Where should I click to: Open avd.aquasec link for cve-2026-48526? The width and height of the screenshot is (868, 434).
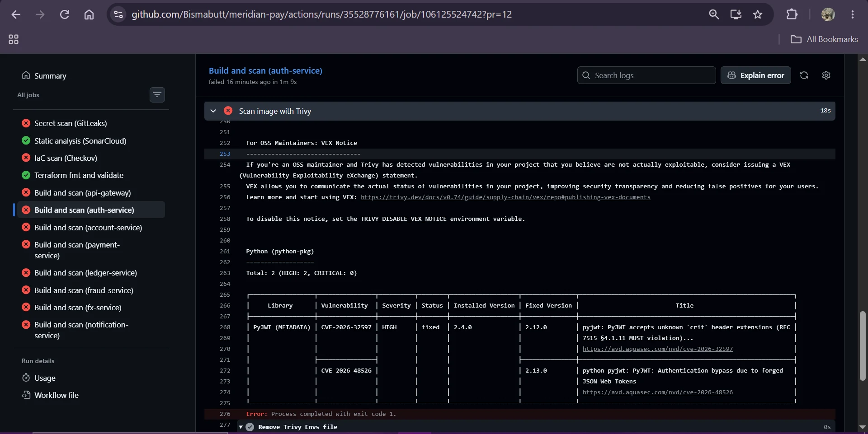coord(657,392)
